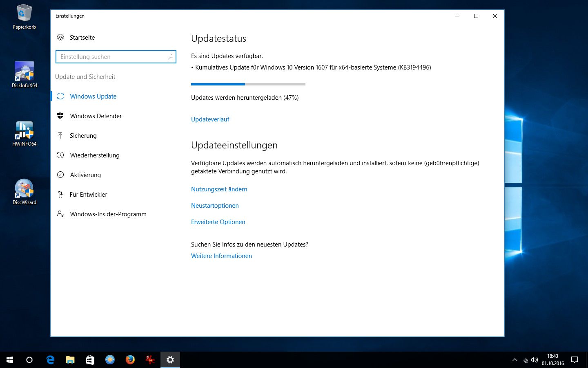The width and height of the screenshot is (588, 368).
Task: Click the Settings gear taskbar button
Action: click(x=170, y=360)
